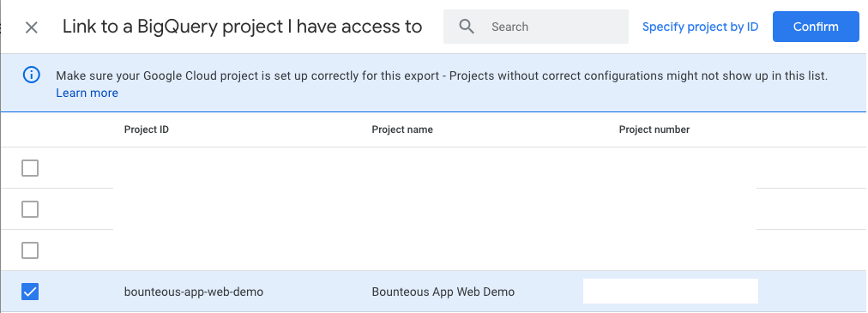Image resolution: width=868 pixels, height=313 pixels.
Task: Select the Bounteous App Web Demo name
Action: click(x=443, y=292)
